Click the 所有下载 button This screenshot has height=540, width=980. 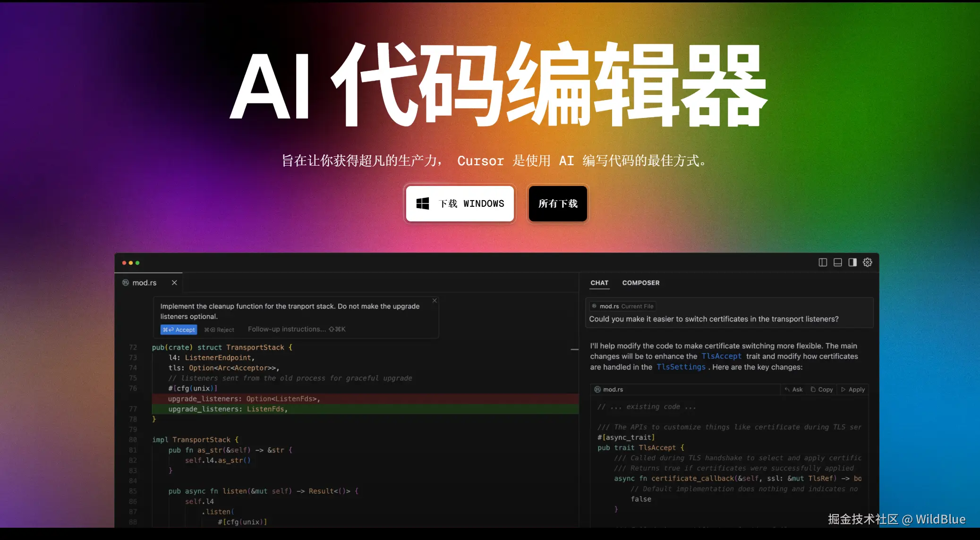tap(558, 203)
